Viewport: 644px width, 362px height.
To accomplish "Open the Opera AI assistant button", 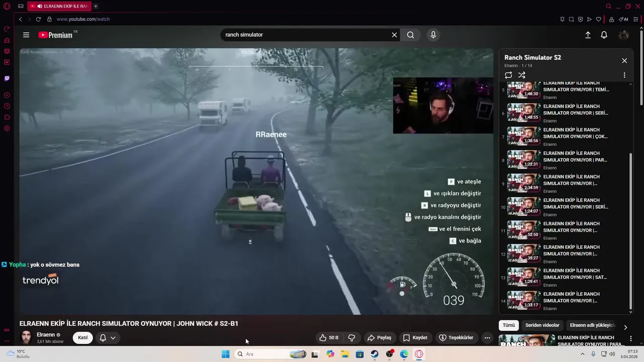I will coord(624,19).
